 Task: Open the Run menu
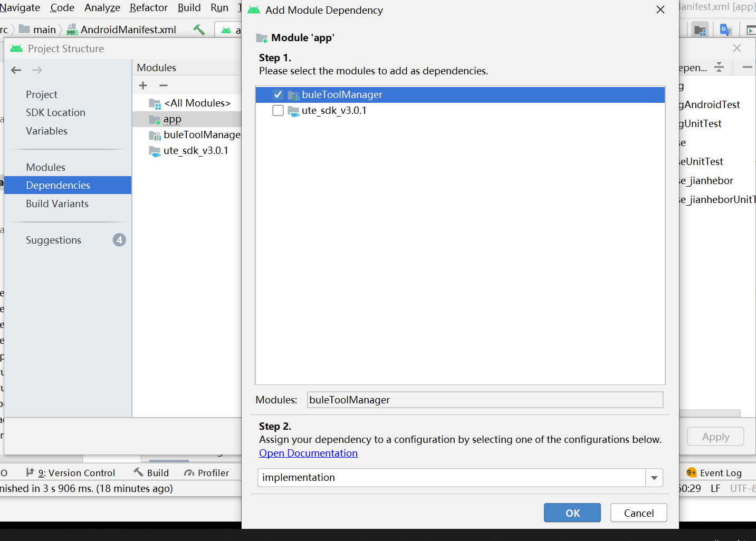[x=219, y=7]
